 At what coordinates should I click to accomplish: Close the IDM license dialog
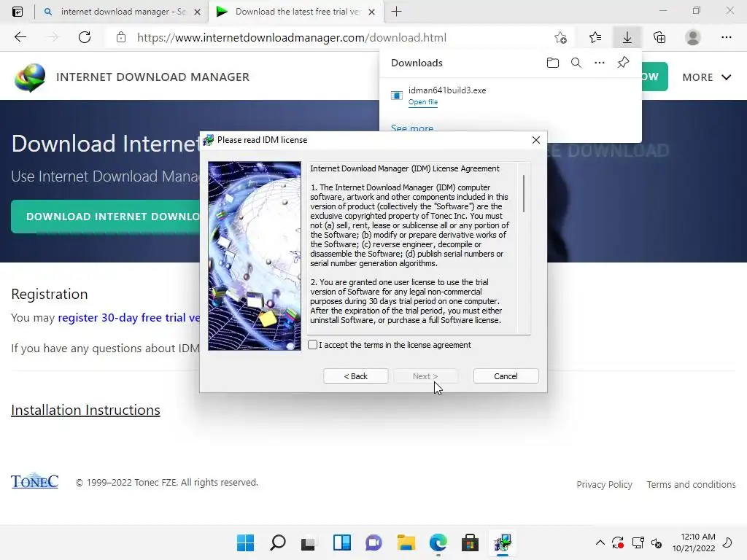536,140
